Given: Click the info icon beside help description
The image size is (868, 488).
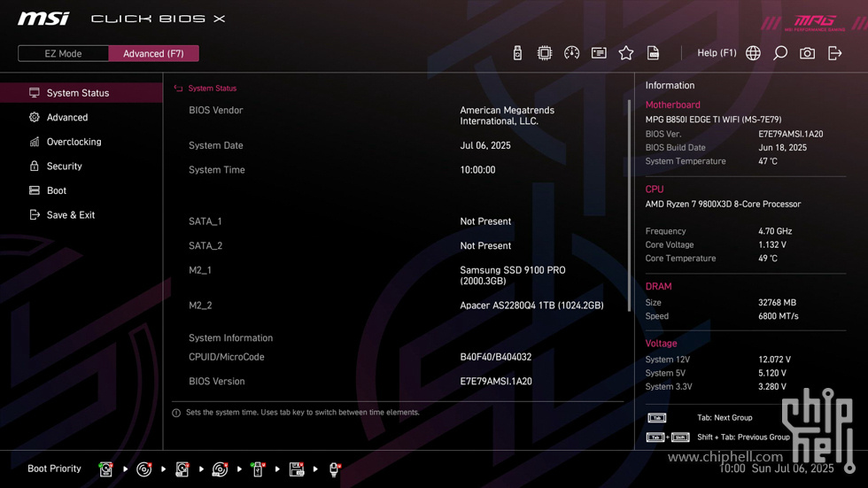Looking at the screenshot, I should 176,413.
